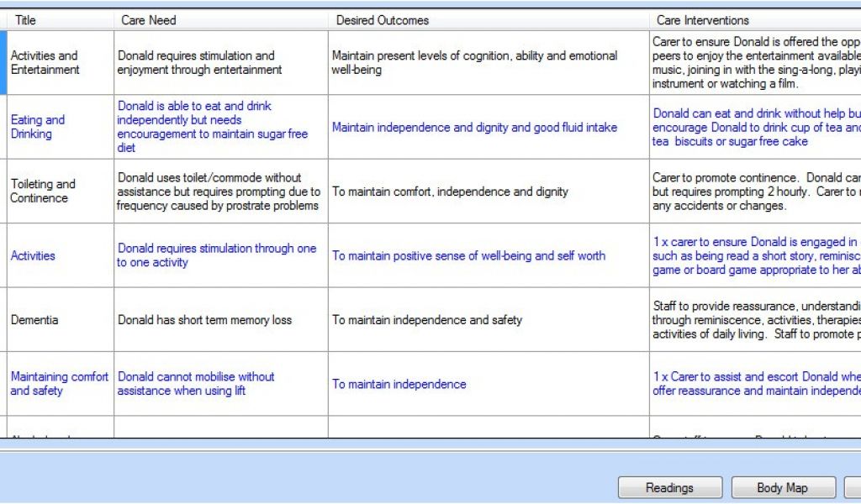Open Maintaining comfort and safety title link
Screen dimensions: 861x504
coord(59,384)
